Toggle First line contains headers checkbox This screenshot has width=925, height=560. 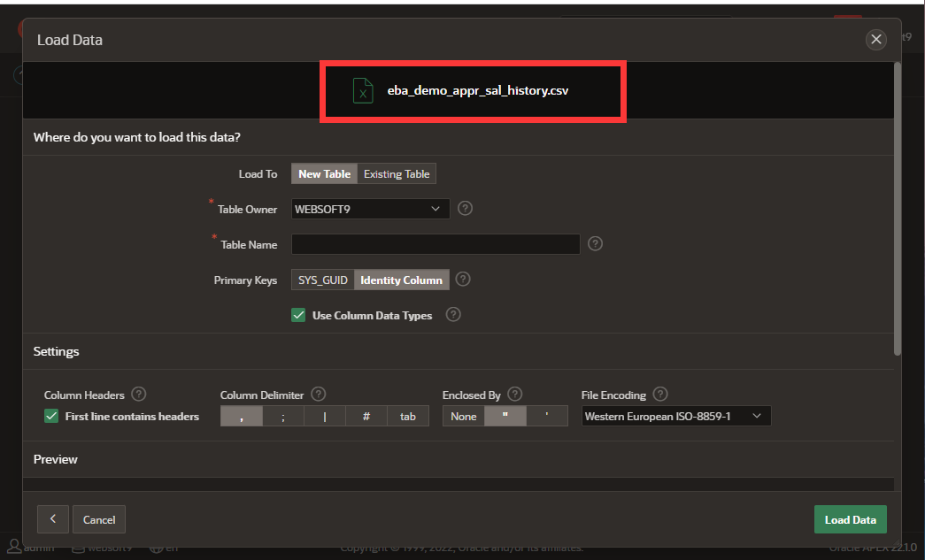[x=51, y=416]
